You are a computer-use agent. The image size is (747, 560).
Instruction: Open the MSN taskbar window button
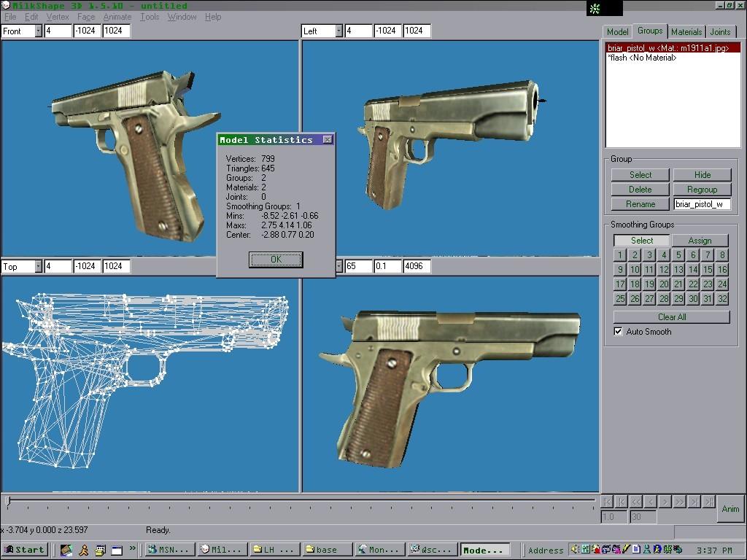169,550
